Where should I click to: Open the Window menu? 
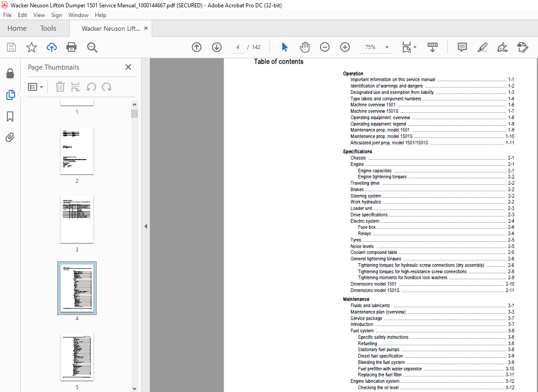(78, 15)
